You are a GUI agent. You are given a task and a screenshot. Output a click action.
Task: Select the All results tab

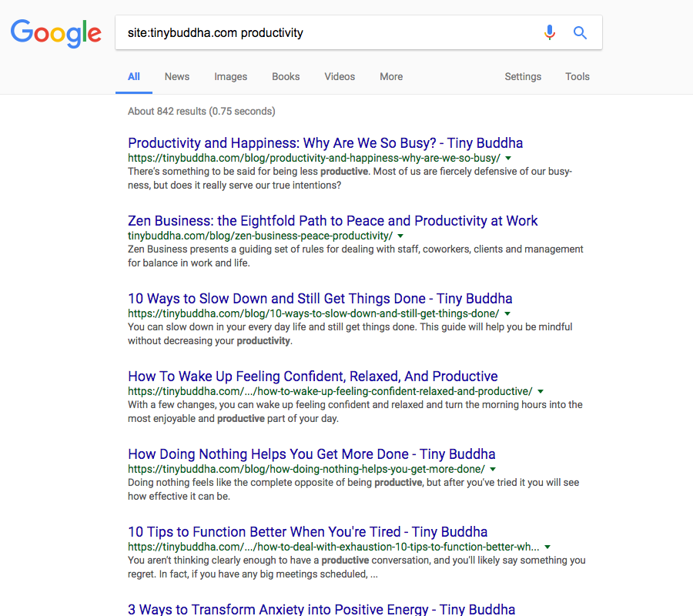point(134,76)
